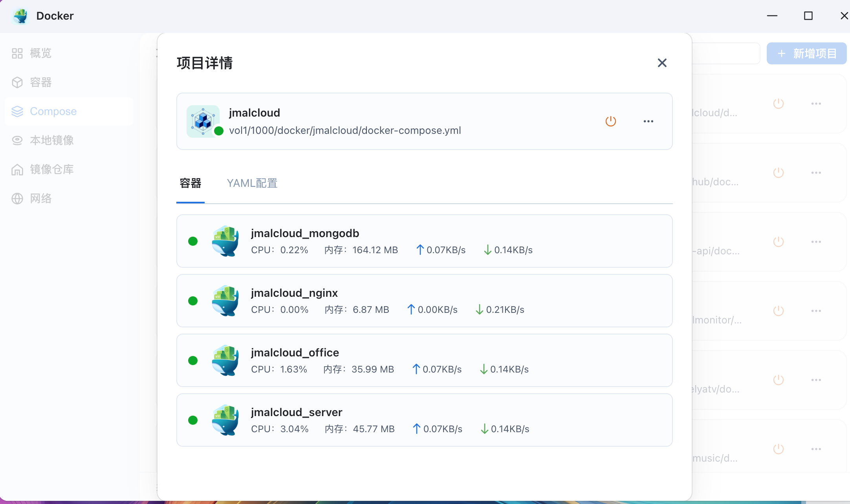Open 镜像仓库 image registry page

(51, 170)
